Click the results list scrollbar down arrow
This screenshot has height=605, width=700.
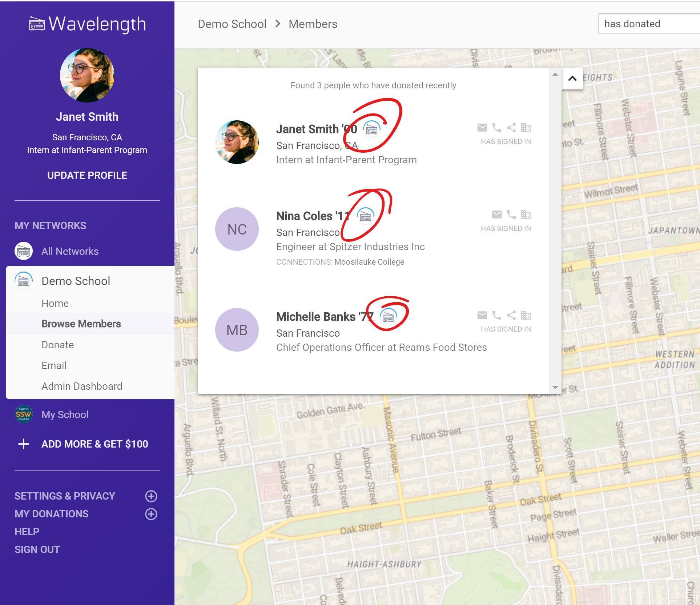click(555, 388)
